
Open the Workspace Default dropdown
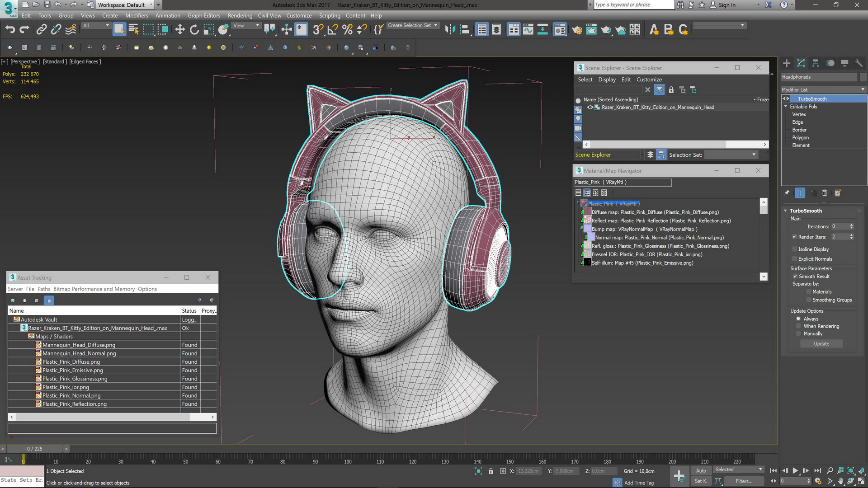[x=126, y=5]
